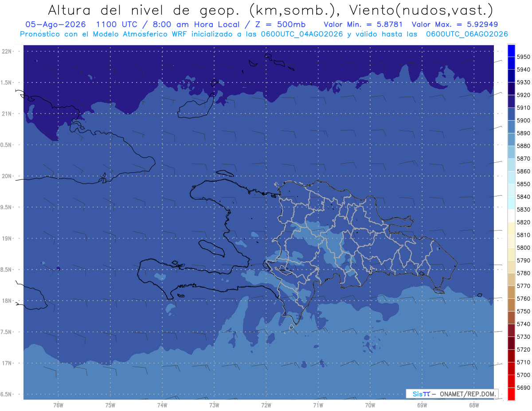Screen dimensions: 532x411
Task: Click the legend value 5750
Action: coord(524,311)
